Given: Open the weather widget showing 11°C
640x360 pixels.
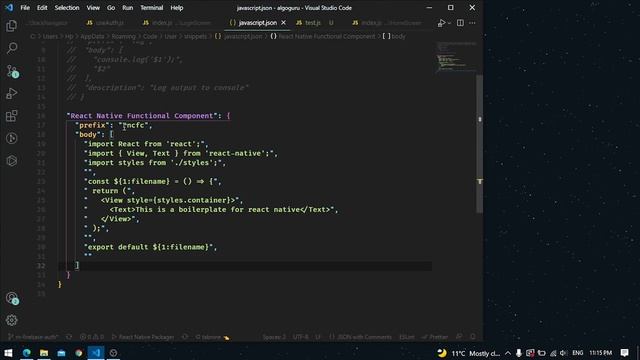Looking at the screenshot, I should (469, 353).
